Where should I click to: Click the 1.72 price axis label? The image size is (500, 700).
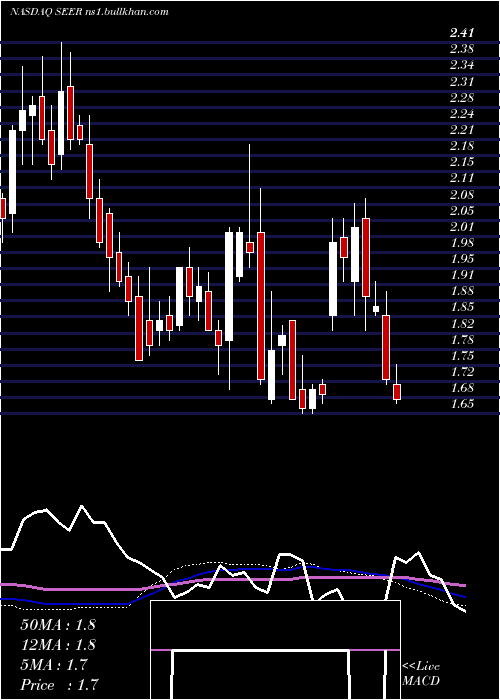point(462,372)
